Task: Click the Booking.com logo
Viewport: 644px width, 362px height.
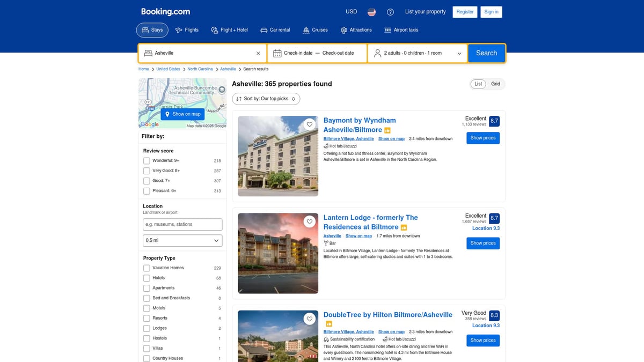Action: 165,12
